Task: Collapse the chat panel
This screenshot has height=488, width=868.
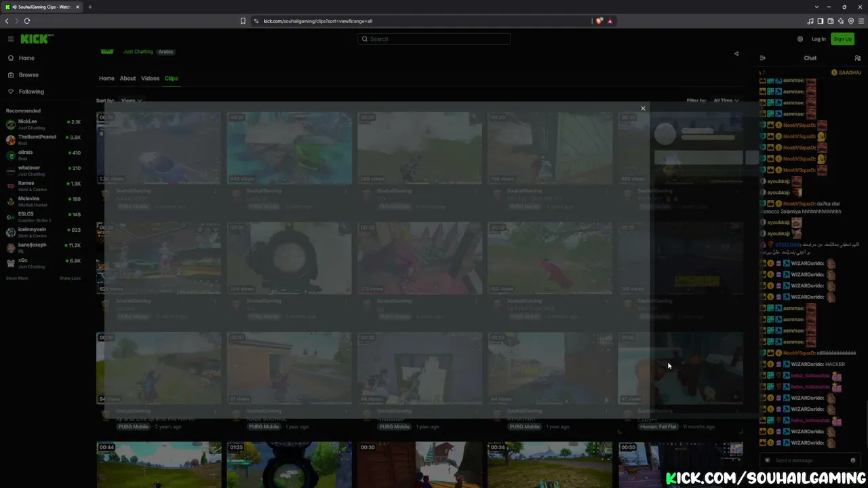Action: pos(763,58)
